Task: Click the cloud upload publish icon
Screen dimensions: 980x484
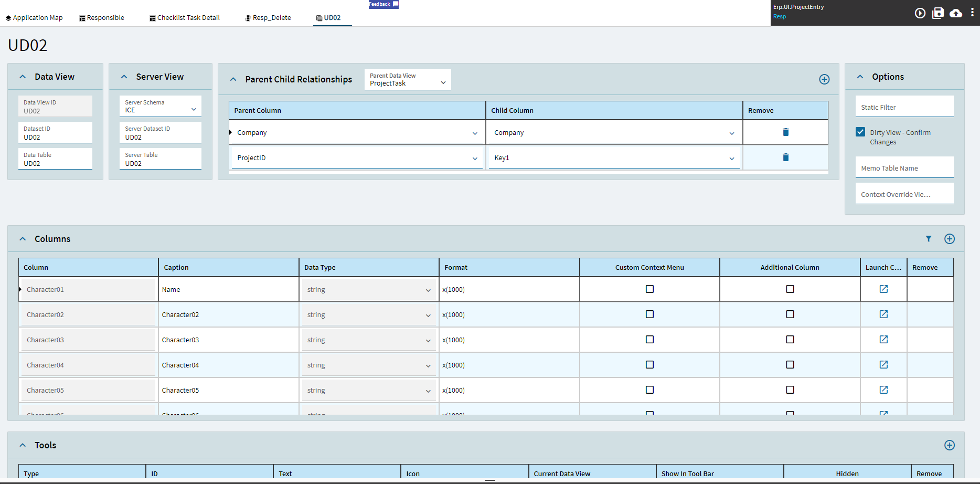Action: click(x=956, y=13)
